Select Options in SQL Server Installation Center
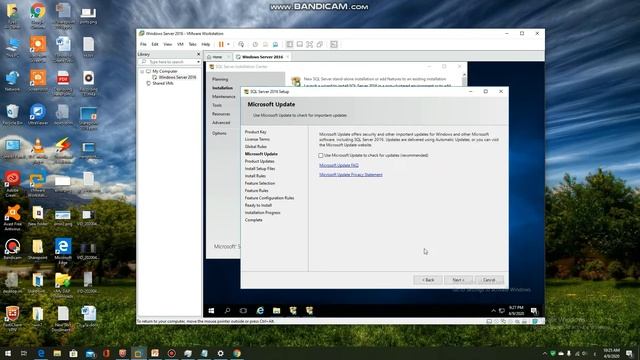 coord(219,133)
